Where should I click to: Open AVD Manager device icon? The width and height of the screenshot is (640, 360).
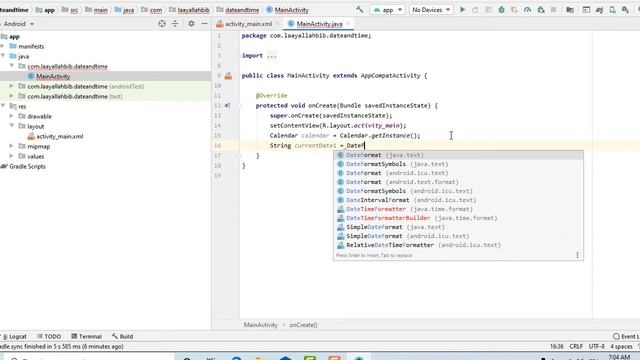[x=612, y=10]
